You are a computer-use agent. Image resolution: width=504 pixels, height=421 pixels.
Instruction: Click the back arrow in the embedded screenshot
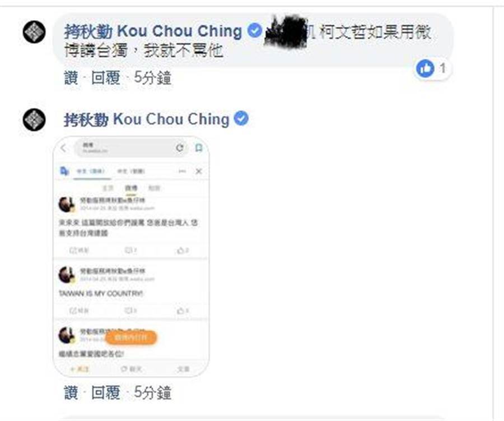tap(63, 148)
